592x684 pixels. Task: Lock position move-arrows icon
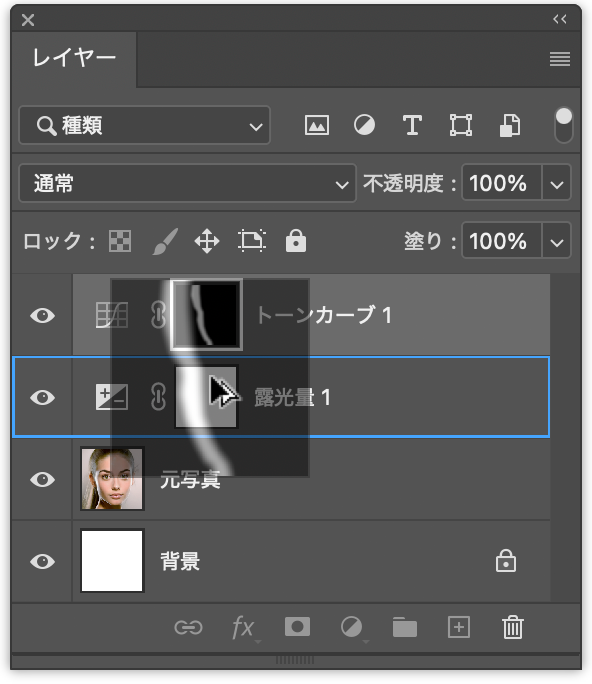(x=207, y=241)
